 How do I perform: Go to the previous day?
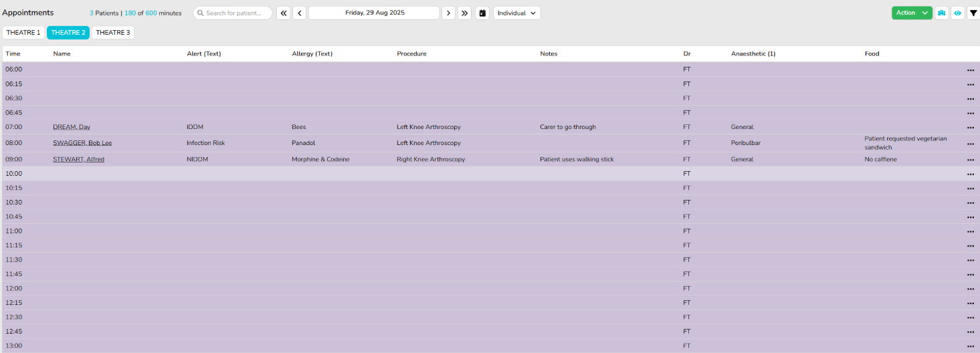pos(299,13)
